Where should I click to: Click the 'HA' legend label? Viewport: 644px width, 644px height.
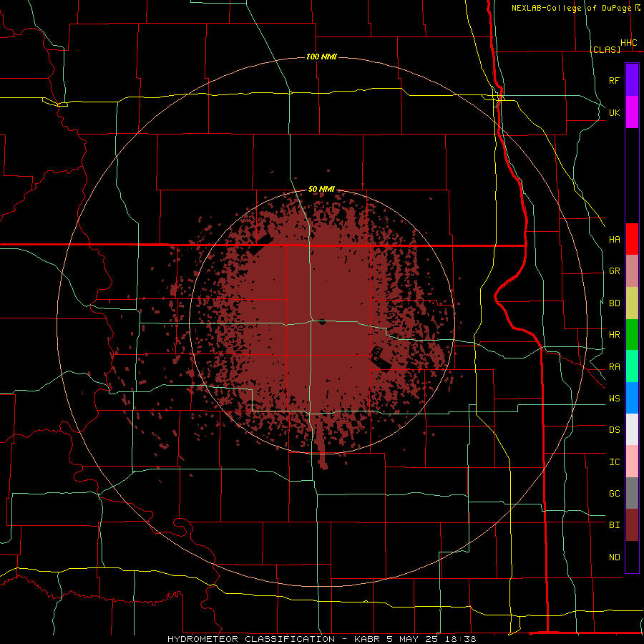pos(615,240)
